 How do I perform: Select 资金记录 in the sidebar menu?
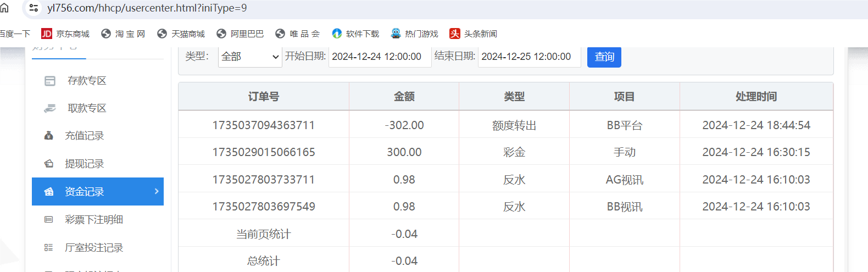85,192
